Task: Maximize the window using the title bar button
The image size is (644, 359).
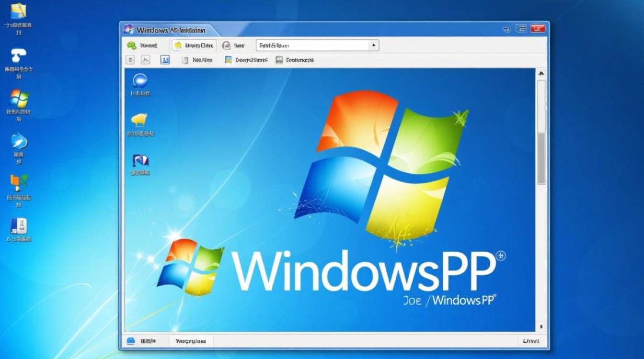Action: 521,29
